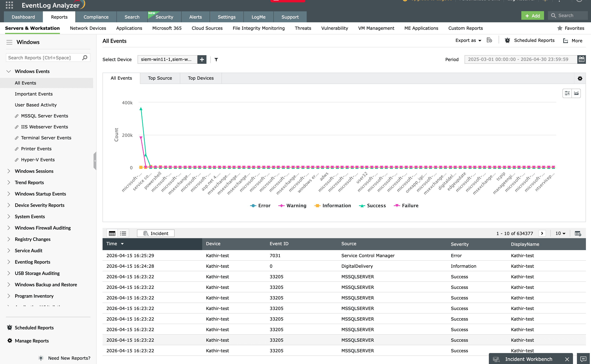The image size is (591, 364).
Task: Click Event ID 7031 cell
Action: click(x=275, y=255)
